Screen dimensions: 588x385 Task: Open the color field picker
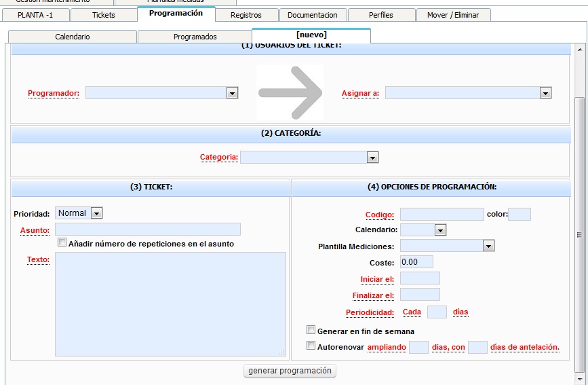coord(519,214)
